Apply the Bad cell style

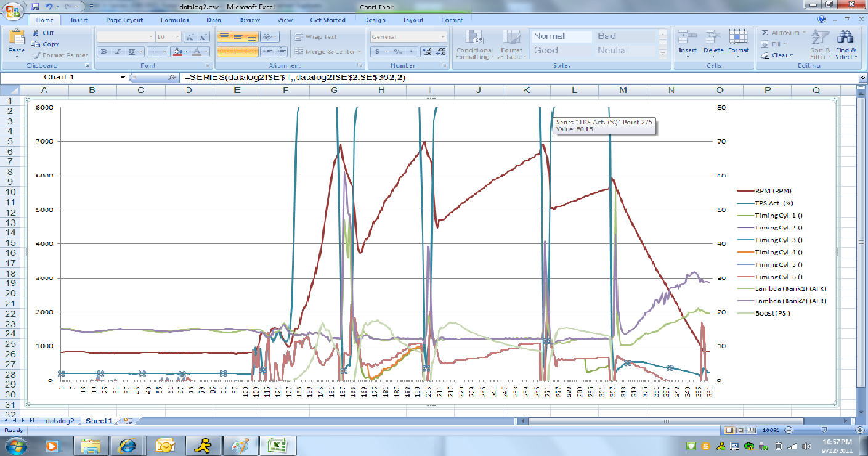point(625,36)
